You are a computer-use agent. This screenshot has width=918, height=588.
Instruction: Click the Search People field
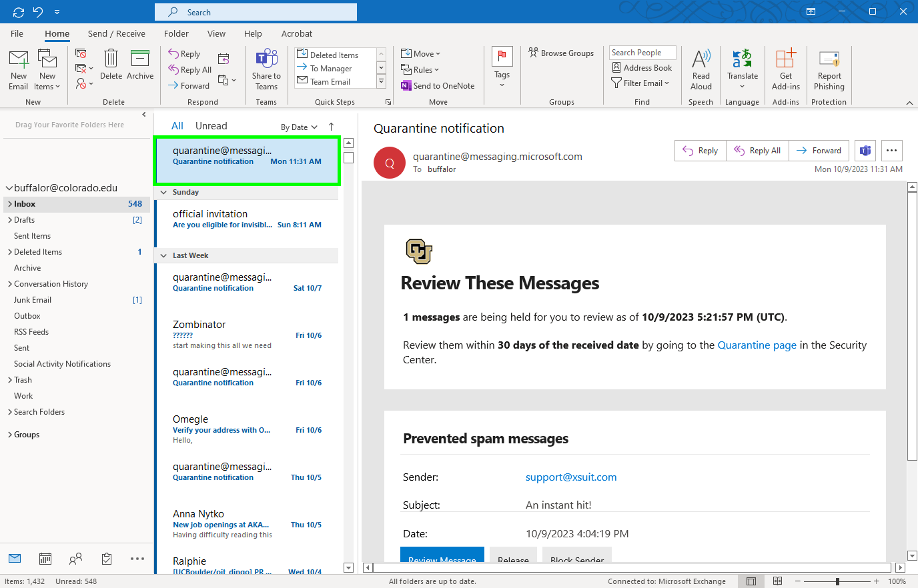pos(642,53)
